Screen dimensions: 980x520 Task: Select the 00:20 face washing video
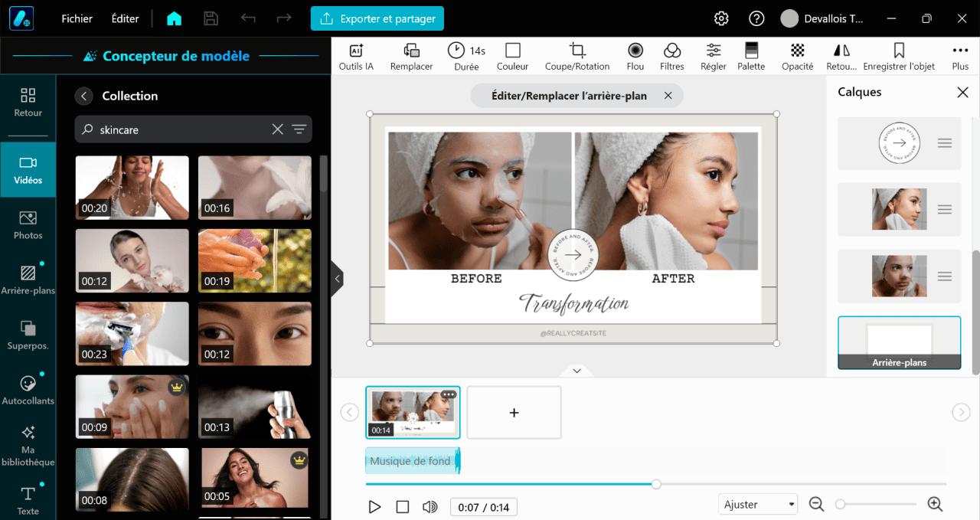tap(132, 188)
